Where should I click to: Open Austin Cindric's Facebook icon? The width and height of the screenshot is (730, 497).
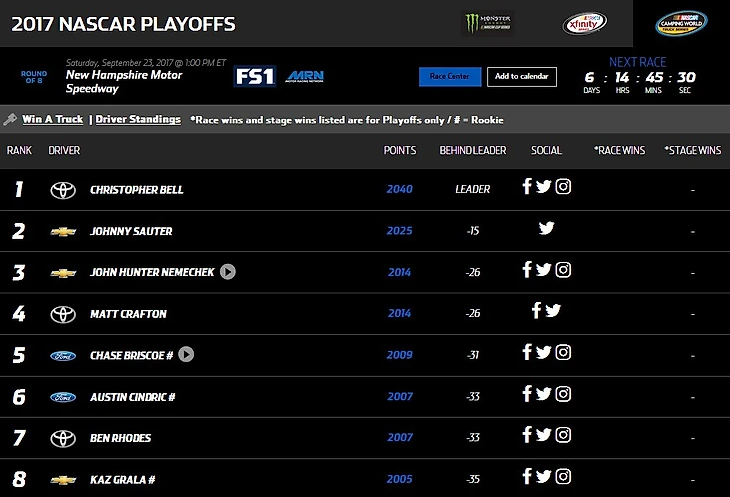(x=527, y=394)
